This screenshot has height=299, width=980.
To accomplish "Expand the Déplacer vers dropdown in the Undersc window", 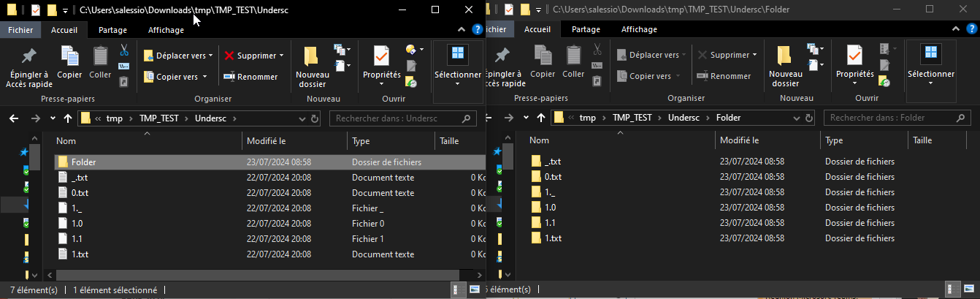I will [x=210, y=56].
